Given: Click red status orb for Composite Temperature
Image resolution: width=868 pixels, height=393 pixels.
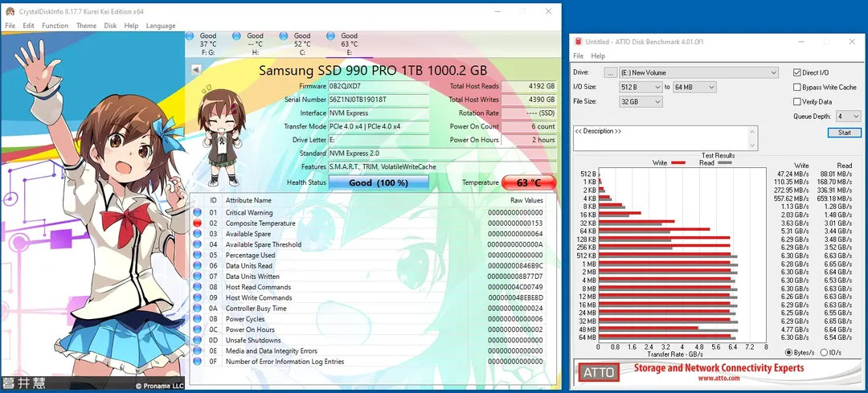Looking at the screenshot, I should pyautogui.click(x=198, y=223).
